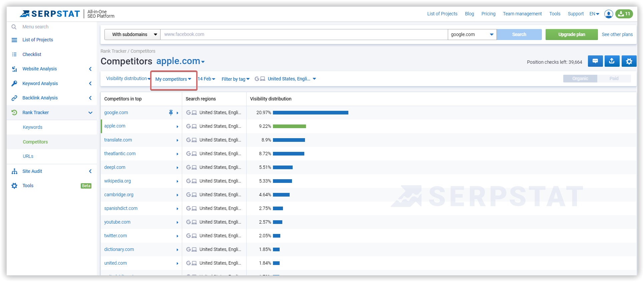
Task: Open the spanishdict.com competitor link
Action: [121, 208]
